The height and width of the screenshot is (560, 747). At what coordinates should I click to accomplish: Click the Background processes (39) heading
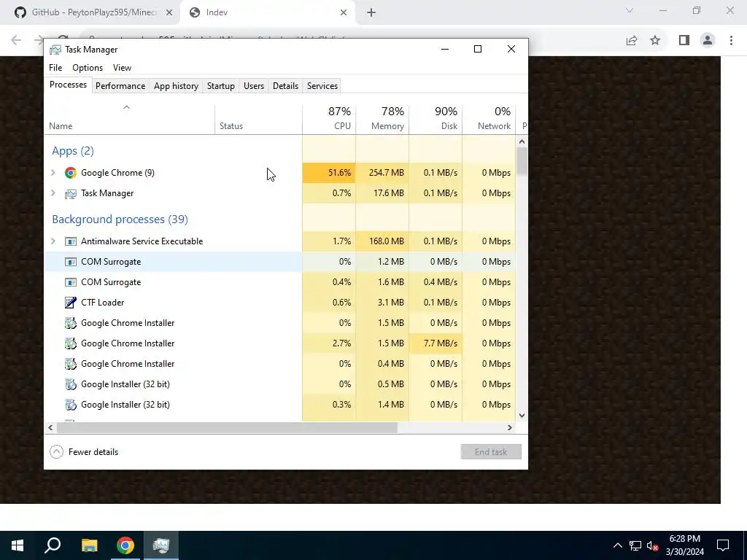pos(120,219)
